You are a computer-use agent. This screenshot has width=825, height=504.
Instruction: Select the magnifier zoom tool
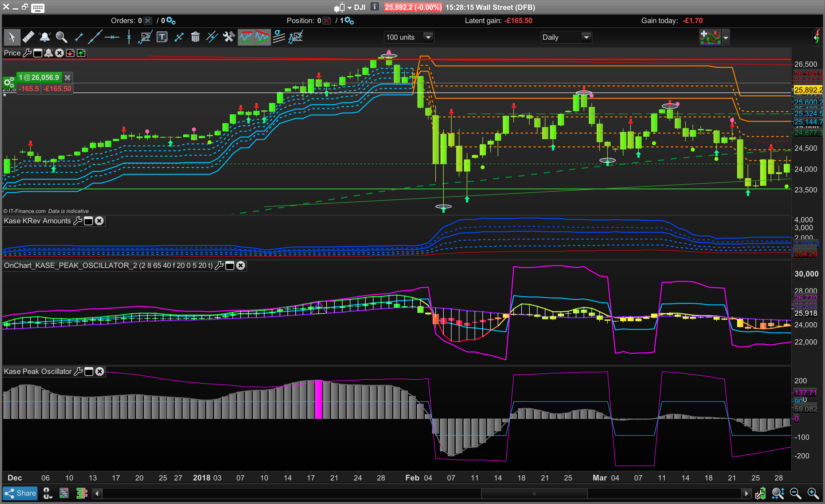click(61, 37)
